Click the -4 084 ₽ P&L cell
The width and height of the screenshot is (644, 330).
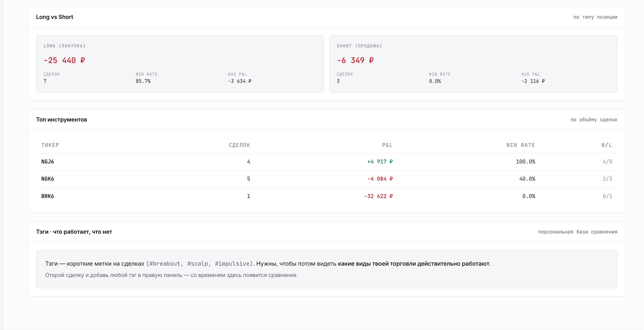coord(380,179)
